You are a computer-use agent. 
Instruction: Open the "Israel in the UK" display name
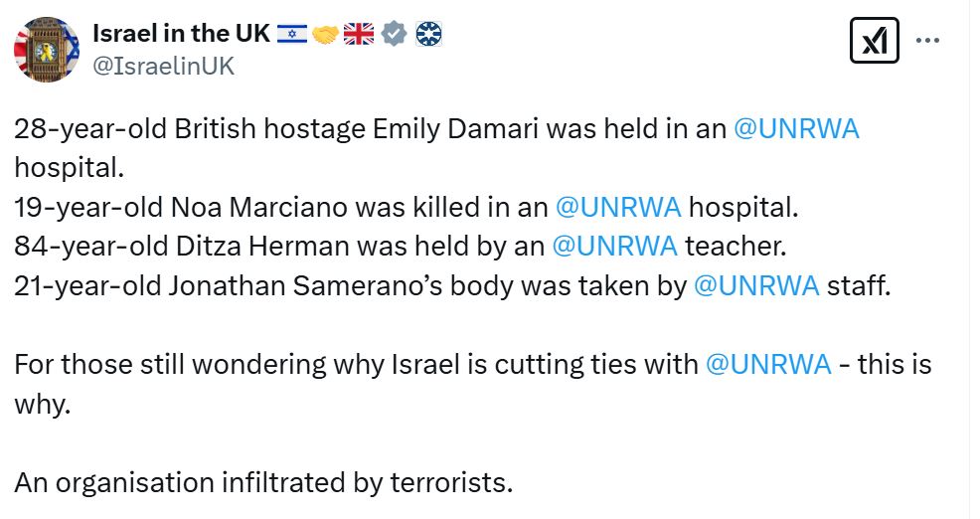pyautogui.click(x=180, y=33)
